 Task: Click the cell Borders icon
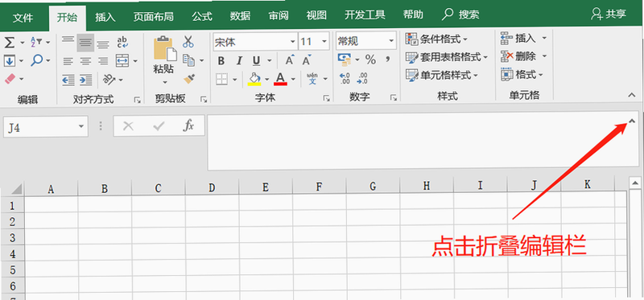[222, 79]
